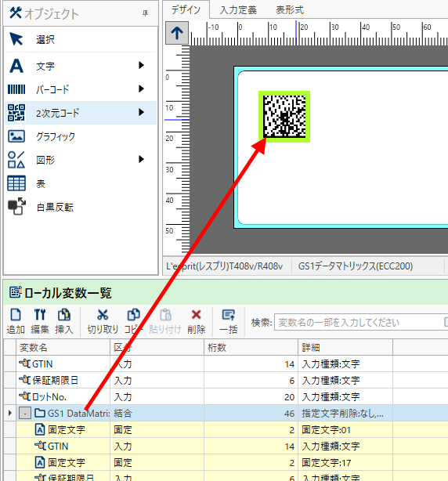Copy the variable with コピー

click(x=133, y=321)
